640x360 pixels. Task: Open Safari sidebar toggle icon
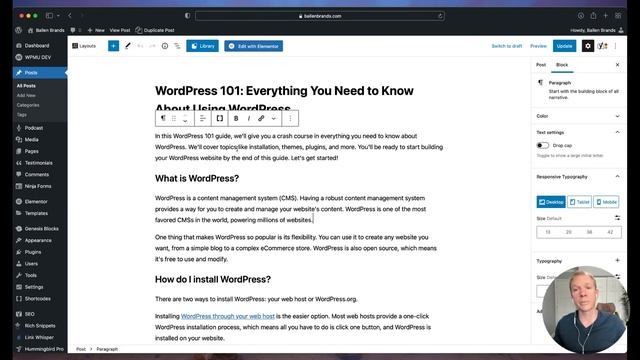click(49, 16)
